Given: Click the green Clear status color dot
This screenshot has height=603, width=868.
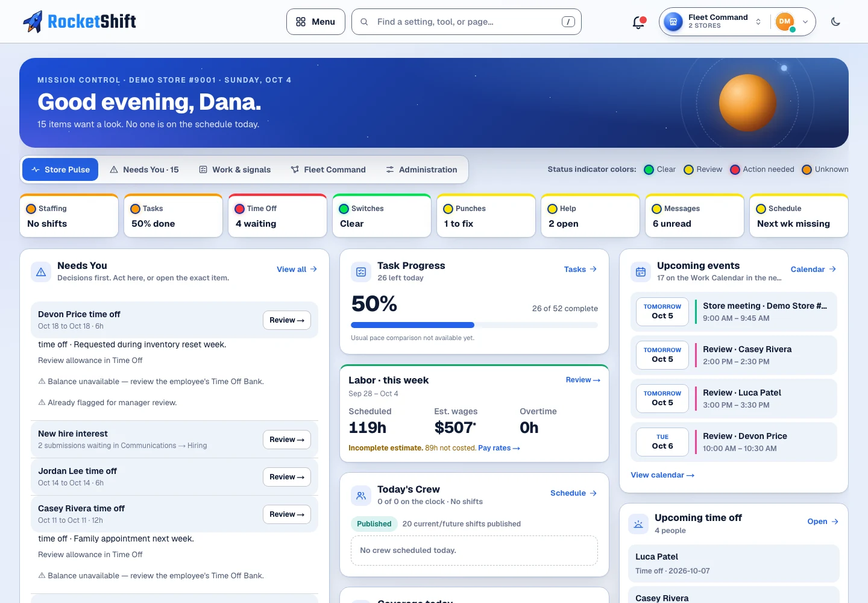Looking at the screenshot, I should pyautogui.click(x=649, y=169).
